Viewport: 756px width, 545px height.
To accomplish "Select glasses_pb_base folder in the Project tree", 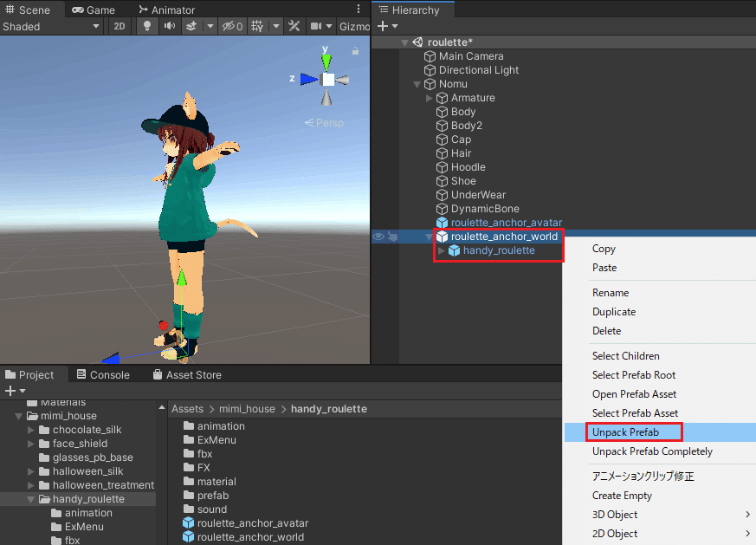I will [93, 457].
